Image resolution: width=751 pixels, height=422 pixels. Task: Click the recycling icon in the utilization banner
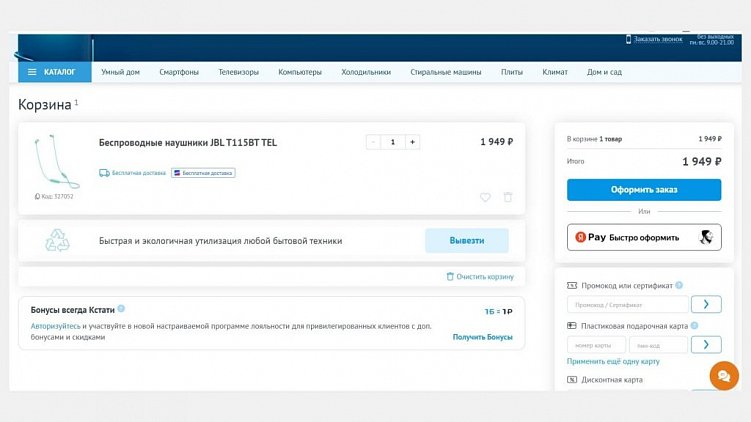(57, 240)
